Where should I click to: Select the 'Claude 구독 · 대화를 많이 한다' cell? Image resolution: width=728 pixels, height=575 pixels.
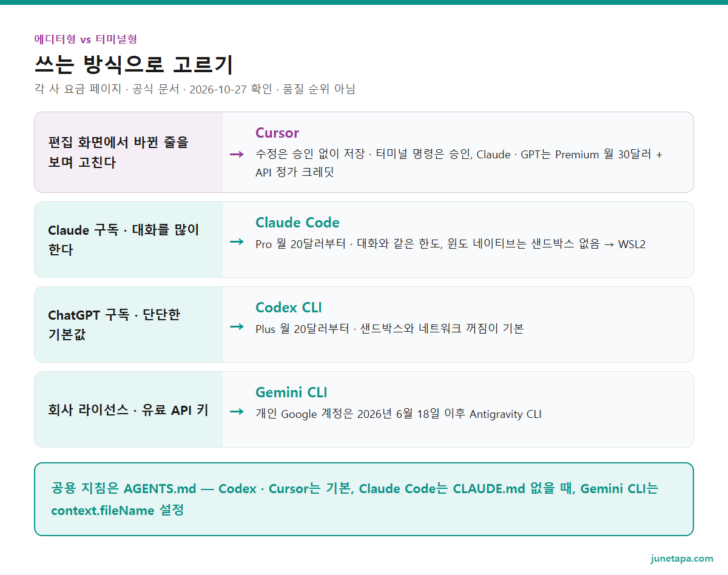129,240
